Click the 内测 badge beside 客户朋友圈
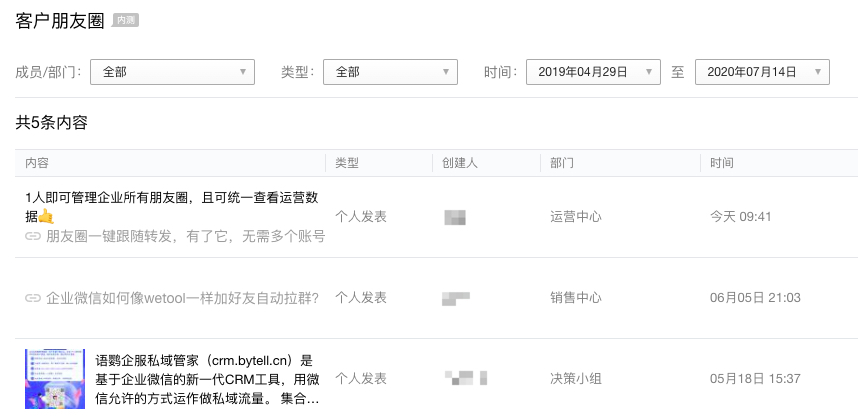The image size is (858, 417). (125, 19)
